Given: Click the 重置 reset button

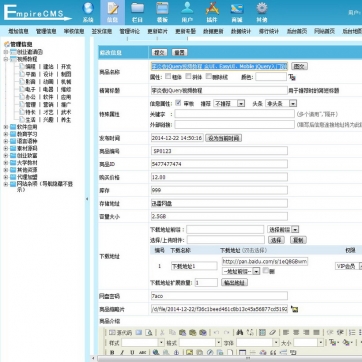Looking at the screenshot, I should [179, 53].
